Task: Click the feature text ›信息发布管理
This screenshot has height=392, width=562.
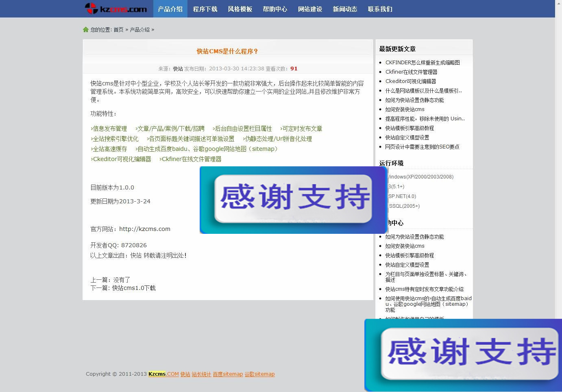Action: 109,128
